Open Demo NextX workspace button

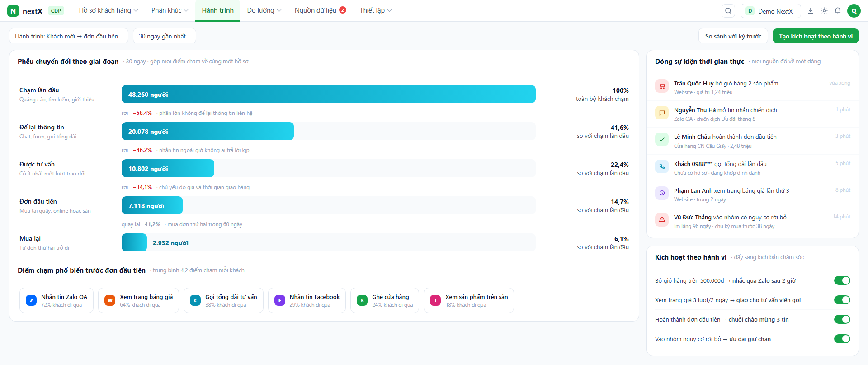click(x=770, y=11)
